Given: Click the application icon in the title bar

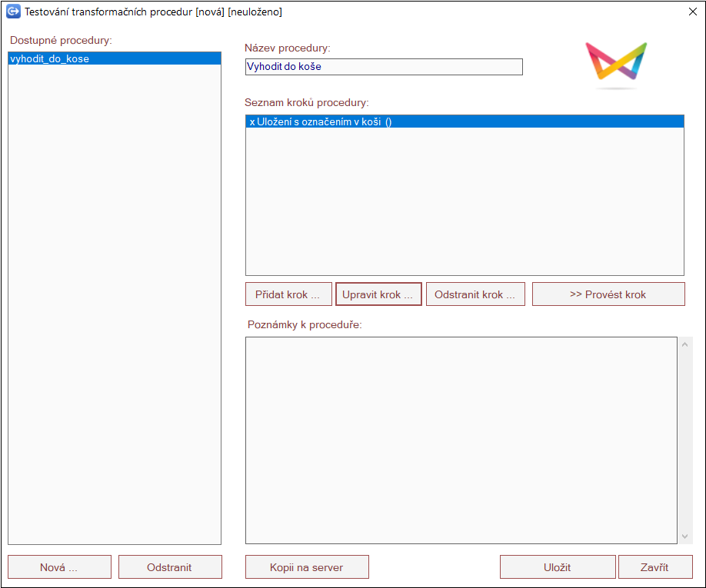Looking at the screenshot, I should click(x=13, y=12).
